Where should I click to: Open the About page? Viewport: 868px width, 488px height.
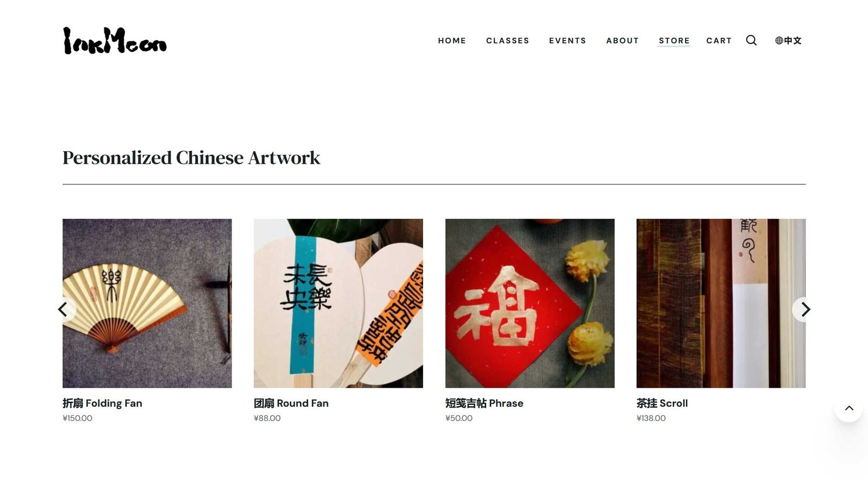tap(622, 41)
